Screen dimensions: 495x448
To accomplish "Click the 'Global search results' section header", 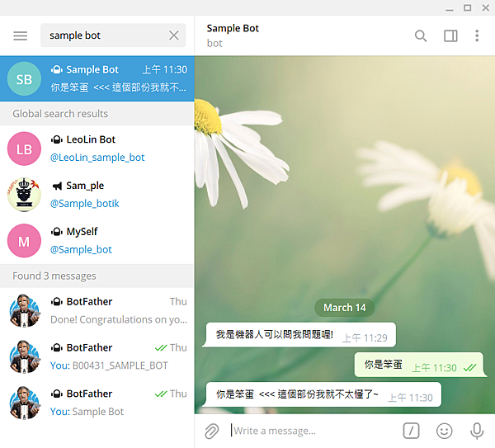I will (x=97, y=114).
